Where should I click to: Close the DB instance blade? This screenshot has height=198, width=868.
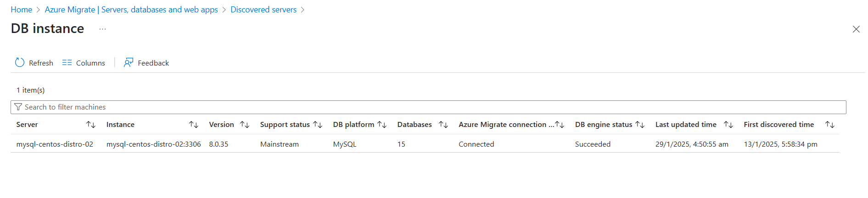click(x=856, y=29)
